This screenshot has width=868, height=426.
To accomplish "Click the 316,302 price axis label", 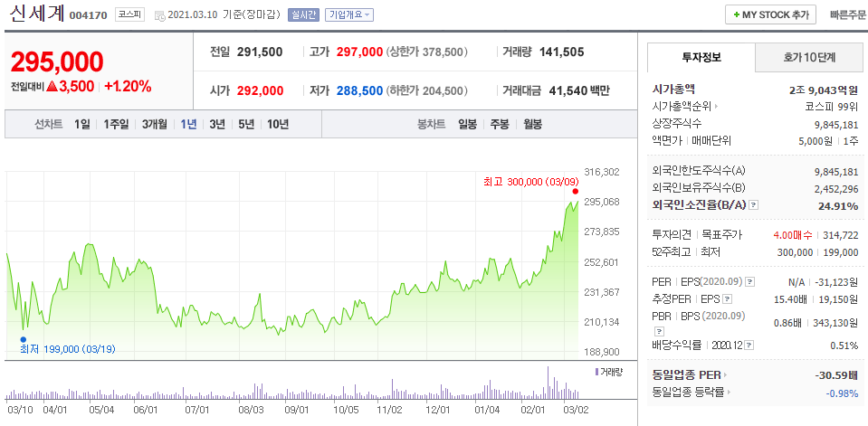I will point(603,173).
